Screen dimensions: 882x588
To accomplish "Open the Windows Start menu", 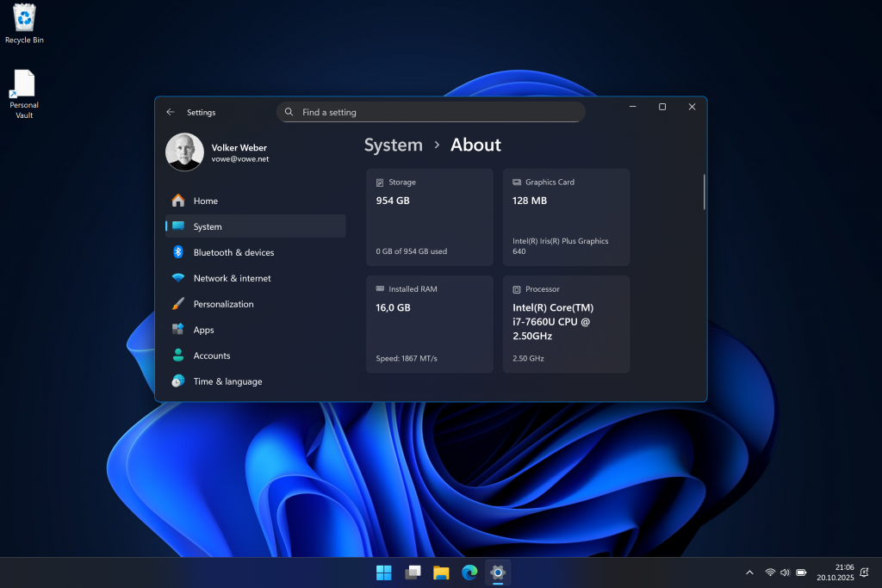I will pos(383,573).
